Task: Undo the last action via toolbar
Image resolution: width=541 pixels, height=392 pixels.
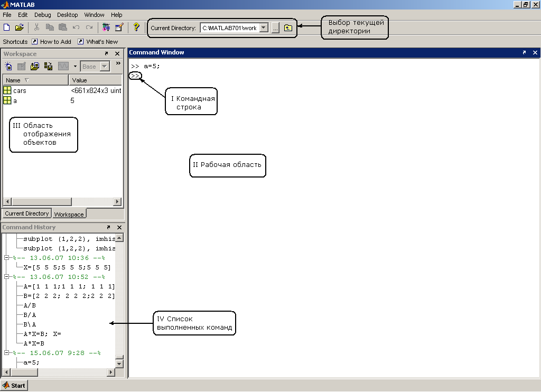Action: point(76,27)
